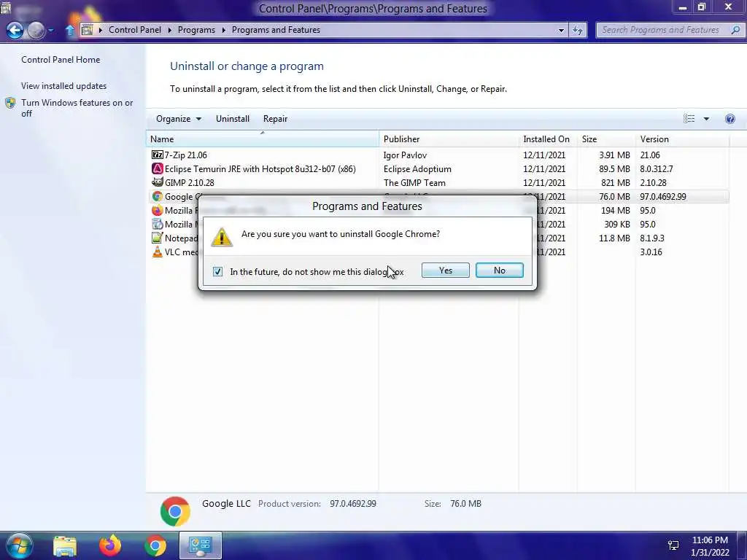This screenshot has width=747, height=560.
Task: Go back with the Back arrow button
Action: click(x=15, y=31)
